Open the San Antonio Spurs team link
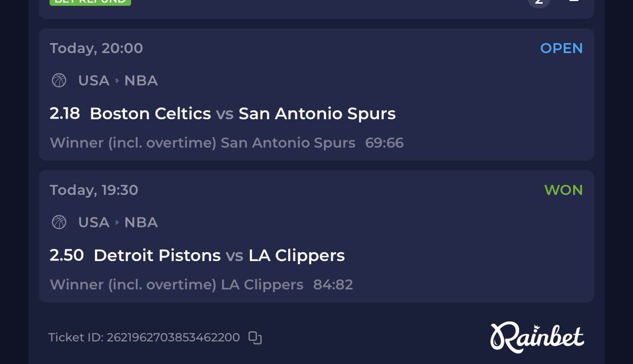This screenshot has height=364, width=633. click(317, 114)
